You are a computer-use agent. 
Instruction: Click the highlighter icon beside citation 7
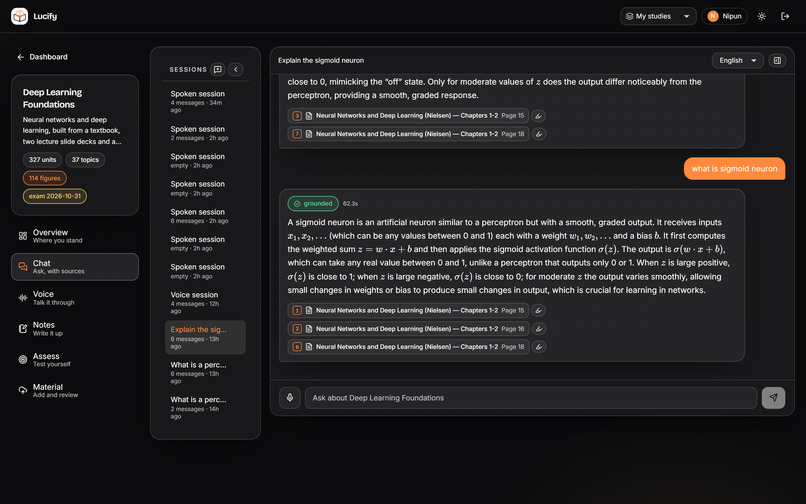pyautogui.click(x=539, y=134)
